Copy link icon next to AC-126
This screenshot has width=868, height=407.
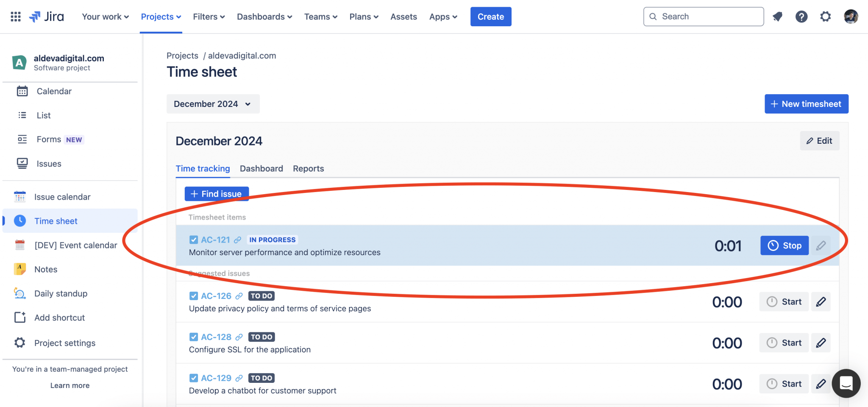click(239, 296)
